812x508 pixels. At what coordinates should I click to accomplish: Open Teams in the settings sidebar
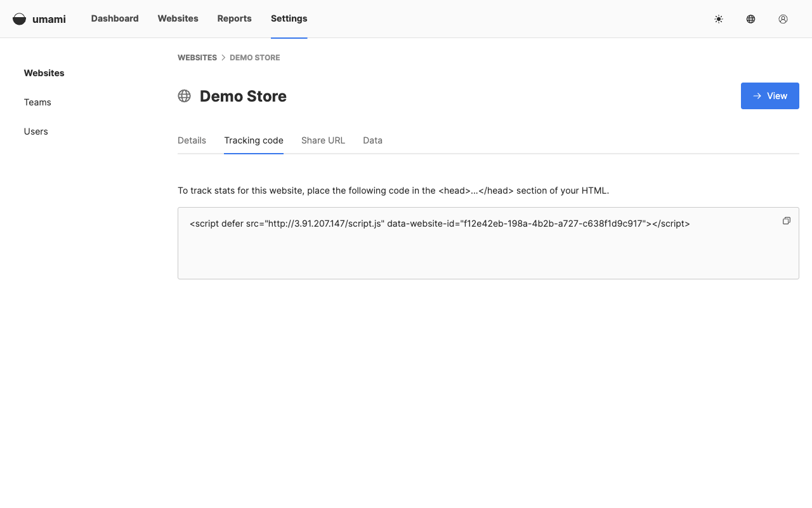tap(37, 102)
